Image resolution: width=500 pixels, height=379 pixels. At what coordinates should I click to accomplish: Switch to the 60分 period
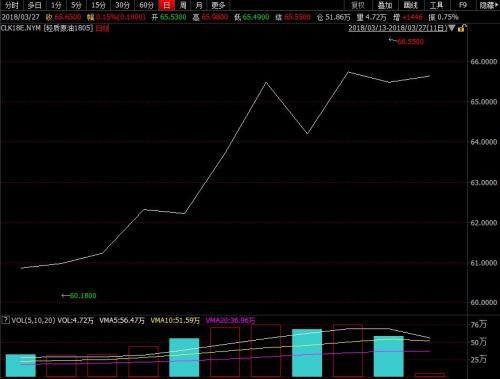[x=146, y=5]
